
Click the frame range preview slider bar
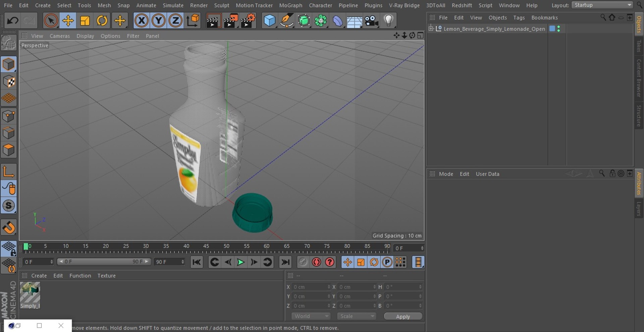point(104,262)
